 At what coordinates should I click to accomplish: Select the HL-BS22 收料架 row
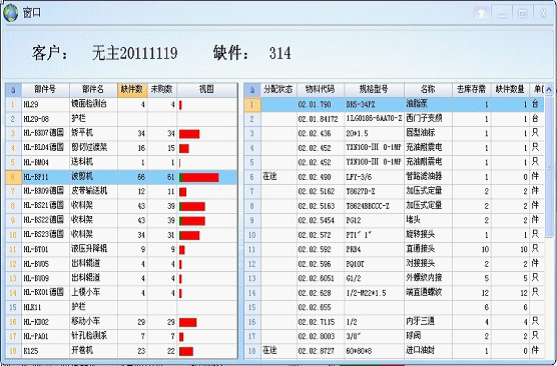click(121, 221)
